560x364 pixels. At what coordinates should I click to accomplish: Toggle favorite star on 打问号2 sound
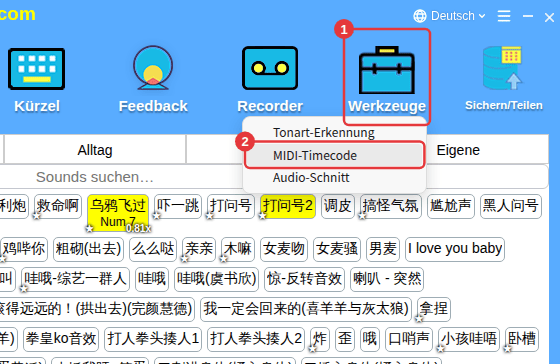[x=263, y=216]
